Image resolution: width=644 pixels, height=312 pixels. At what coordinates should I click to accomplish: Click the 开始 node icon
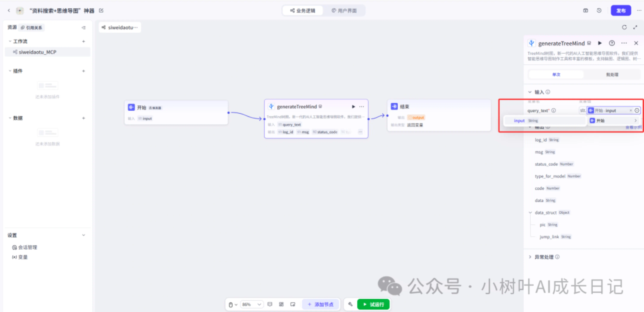point(131,107)
